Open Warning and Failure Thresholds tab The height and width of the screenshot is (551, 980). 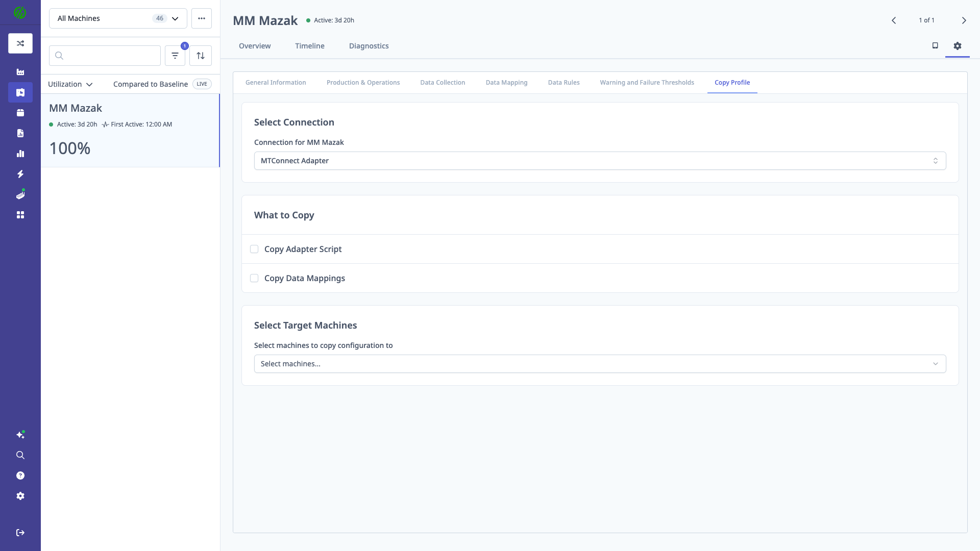(x=647, y=83)
